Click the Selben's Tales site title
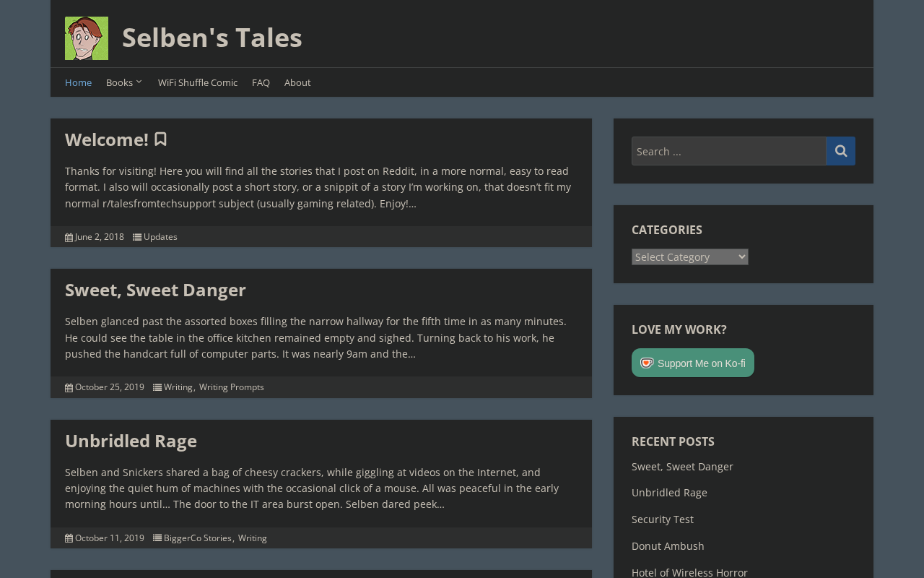Screen dimensions: 924x578 (212, 38)
